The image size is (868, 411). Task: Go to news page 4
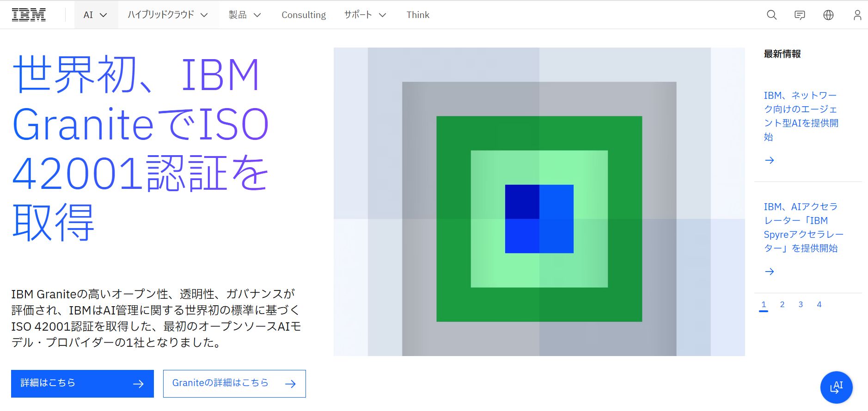pyautogui.click(x=819, y=305)
